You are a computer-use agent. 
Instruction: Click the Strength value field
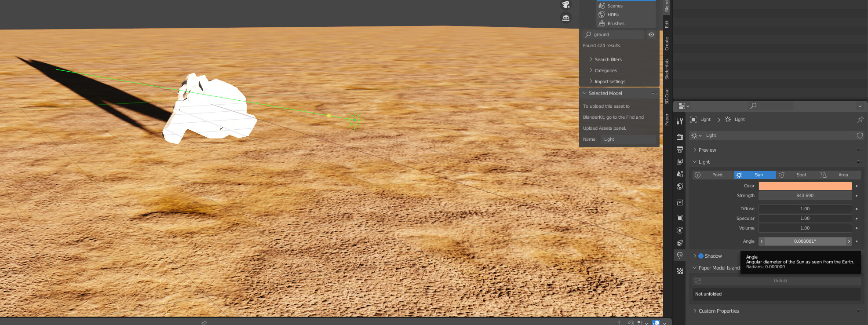click(805, 196)
